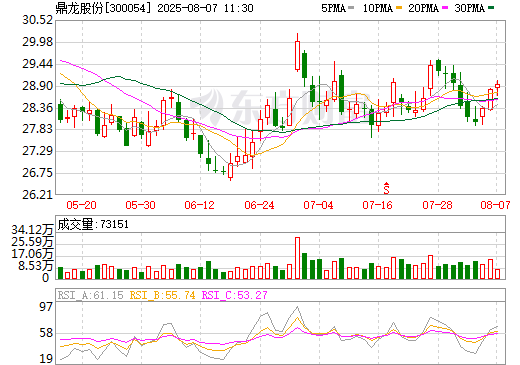Click the 28.90 price axis label
520x365 pixels.
click(x=37, y=86)
